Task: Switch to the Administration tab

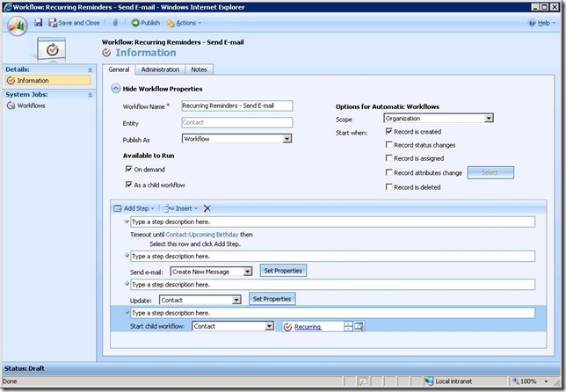Action: [160, 69]
